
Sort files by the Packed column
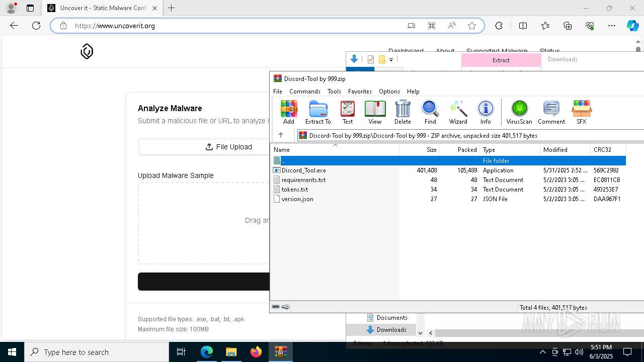460,150
